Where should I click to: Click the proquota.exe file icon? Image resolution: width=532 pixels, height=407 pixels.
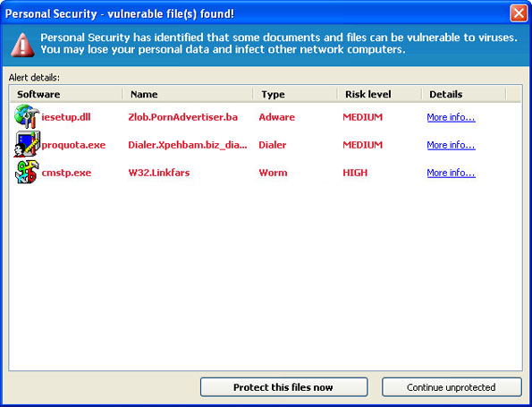[27, 145]
